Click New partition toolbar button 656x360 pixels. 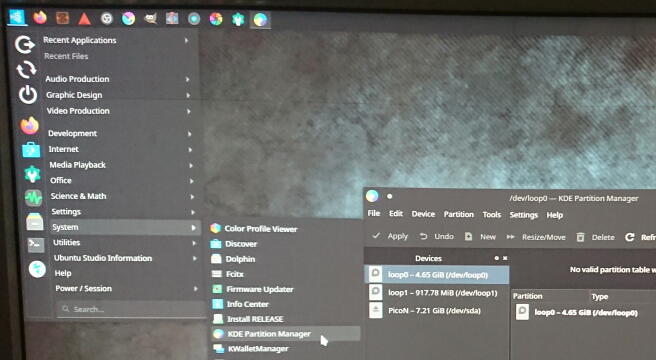[480, 237]
